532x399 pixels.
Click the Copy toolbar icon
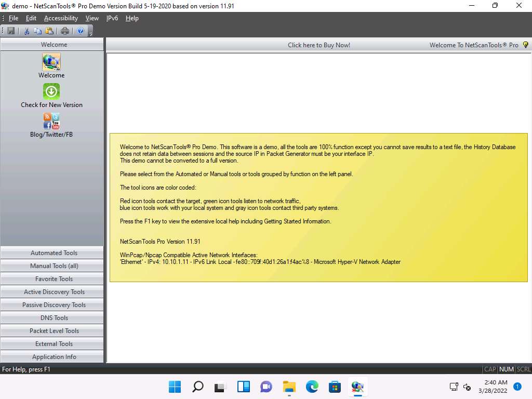[x=38, y=31]
